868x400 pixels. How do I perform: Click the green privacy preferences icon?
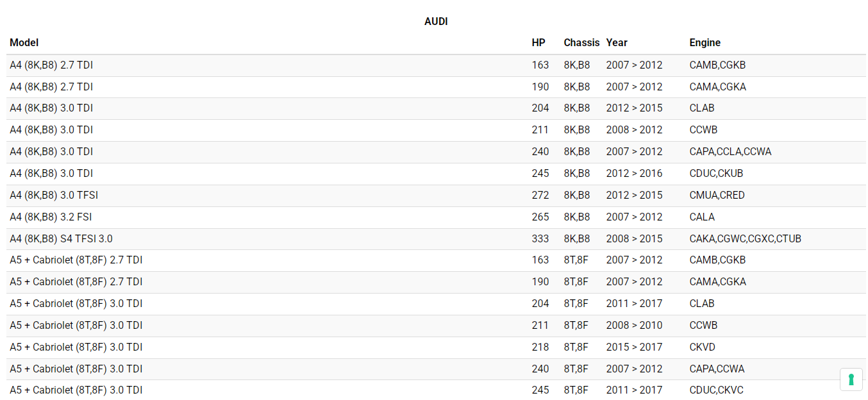pyautogui.click(x=851, y=379)
